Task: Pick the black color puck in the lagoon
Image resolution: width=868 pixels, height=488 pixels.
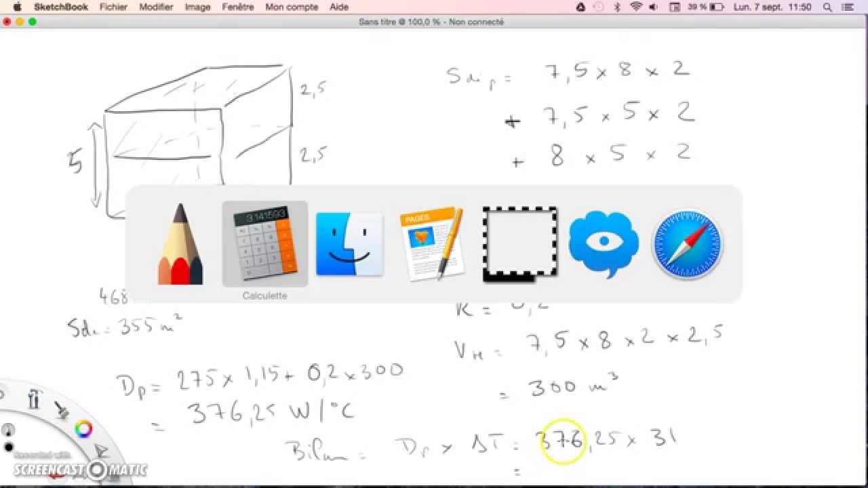Action: point(9,447)
